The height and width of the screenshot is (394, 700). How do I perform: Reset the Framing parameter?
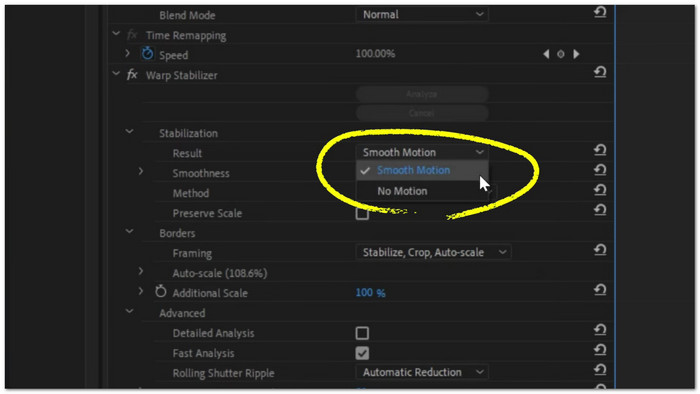(600, 250)
